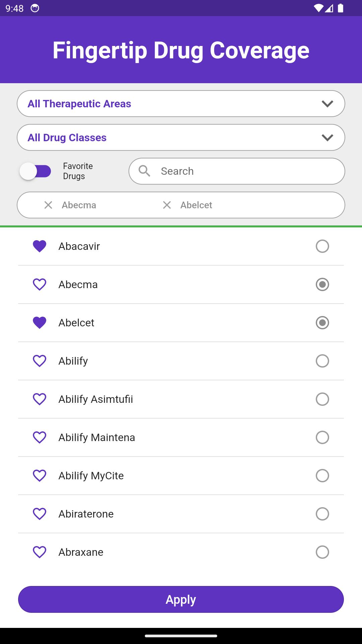Tap the filled heart beside Abelcet
This screenshot has height=644, width=362.
click(x=40, y=323)
